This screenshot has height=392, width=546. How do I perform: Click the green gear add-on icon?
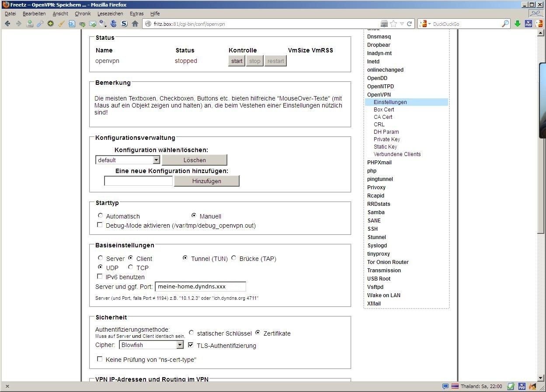(x=51, y=24)
